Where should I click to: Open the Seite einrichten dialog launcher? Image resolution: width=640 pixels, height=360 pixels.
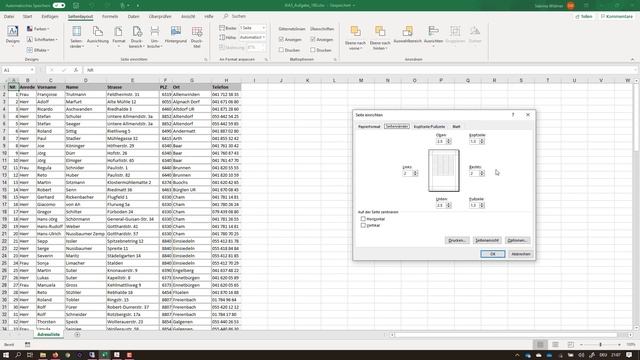tap(206, 60)
